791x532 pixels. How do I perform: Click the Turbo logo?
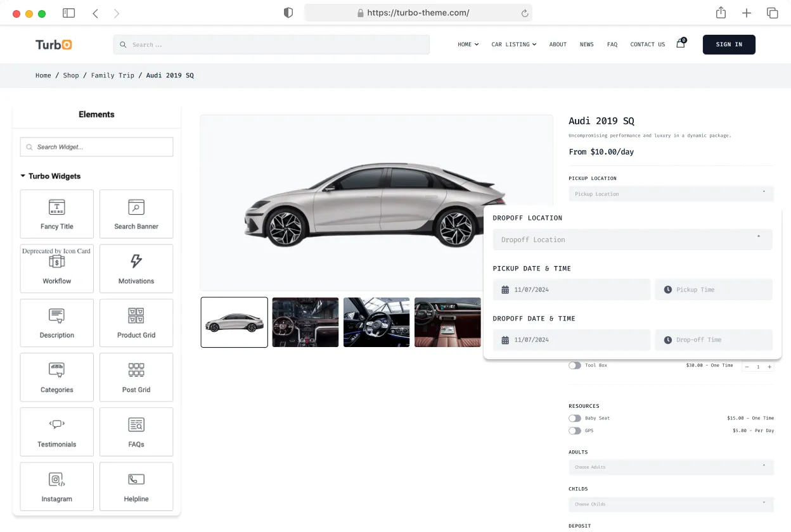coord(54,44)
